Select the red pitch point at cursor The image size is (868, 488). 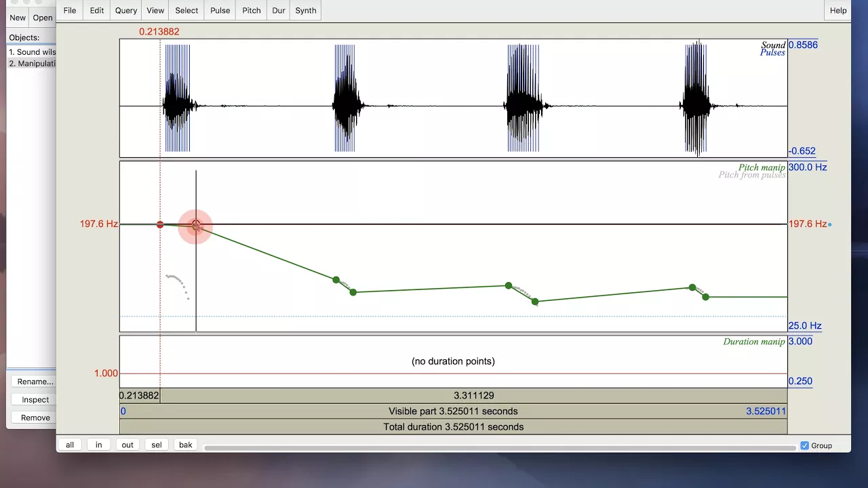click(x=160, y=224)
